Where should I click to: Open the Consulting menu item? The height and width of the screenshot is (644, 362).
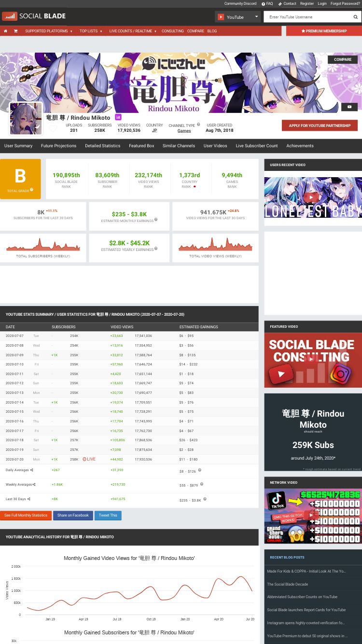pos(172,31)
